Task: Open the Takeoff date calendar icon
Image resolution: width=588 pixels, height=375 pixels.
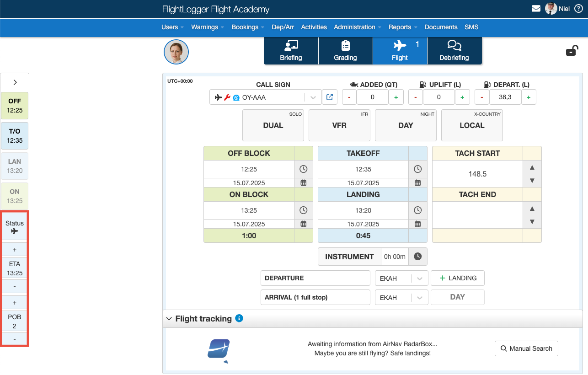Action: pos(417,183)
